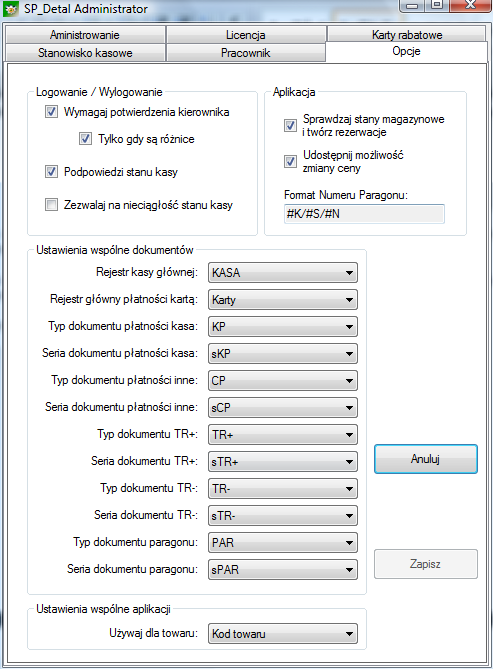Toggle Wymagaj potwierdzenia kierownika checkbox

tap(51, 112)
